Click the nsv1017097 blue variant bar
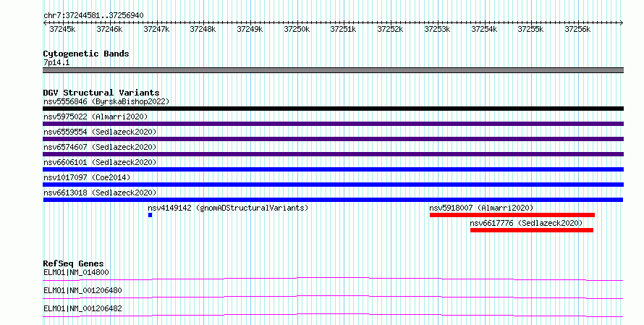Viewport: 644px width, 325px height. (x=333, y=185)
